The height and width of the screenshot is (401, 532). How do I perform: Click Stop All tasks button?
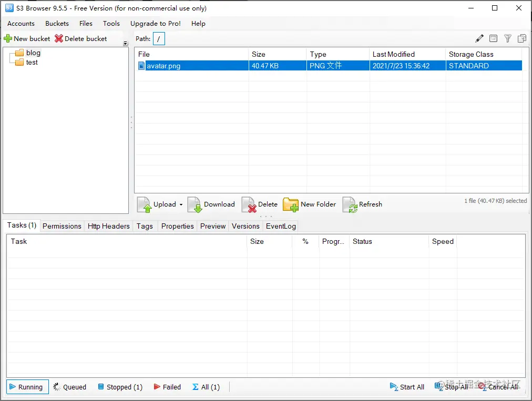coord(451,387)
